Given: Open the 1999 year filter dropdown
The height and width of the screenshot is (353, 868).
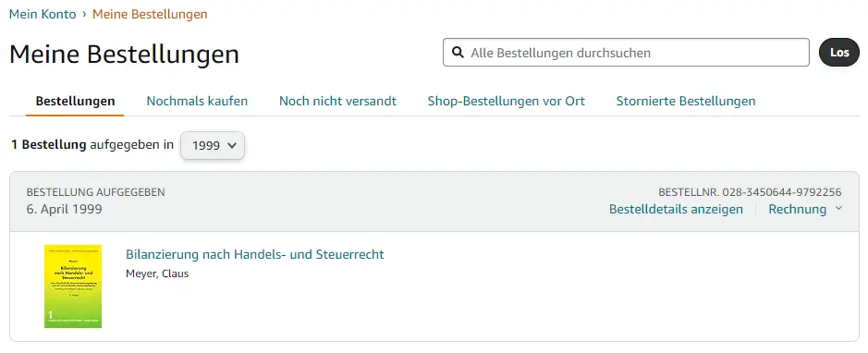Looking at the screenshot, I should pyautogui.click(x=213, y=145).
